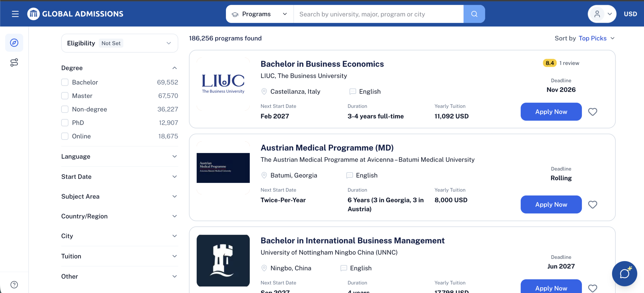Image resolution: width=644 pixels, height=293 pixels.
Task: Click the Castellanza, Italy location
Action: (295, 92)
